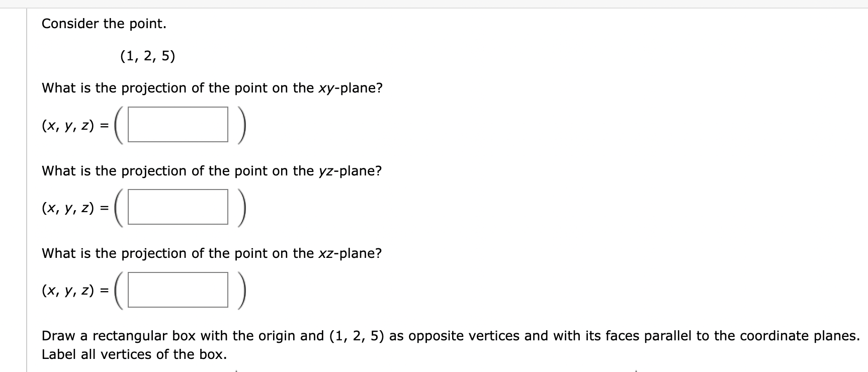The height and width of the screenshot is (372, 868).
Task: Select the yz-plane question text
Action: (x=211, y=171)
